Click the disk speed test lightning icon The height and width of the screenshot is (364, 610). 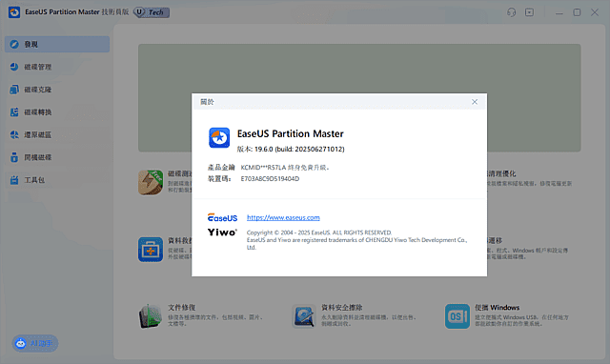pyautogui.click(x=151, y=182)
